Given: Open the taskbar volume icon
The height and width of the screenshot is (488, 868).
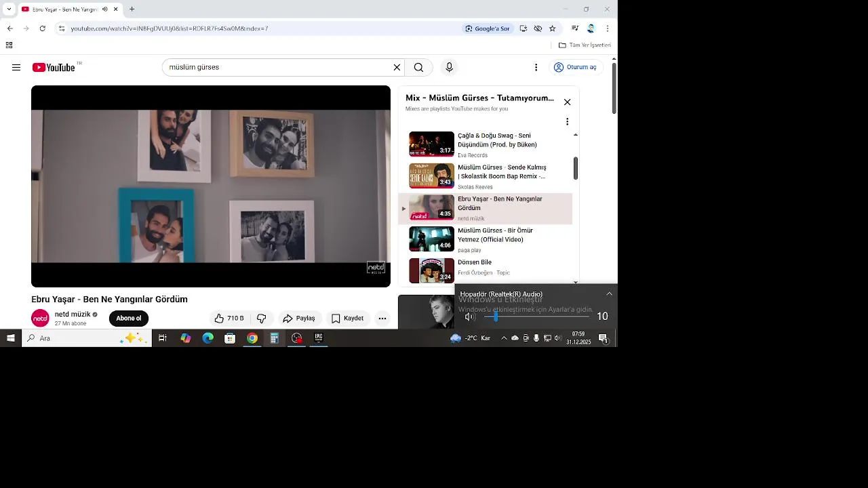Looking at the screenshot, I should tap(557, 338).
